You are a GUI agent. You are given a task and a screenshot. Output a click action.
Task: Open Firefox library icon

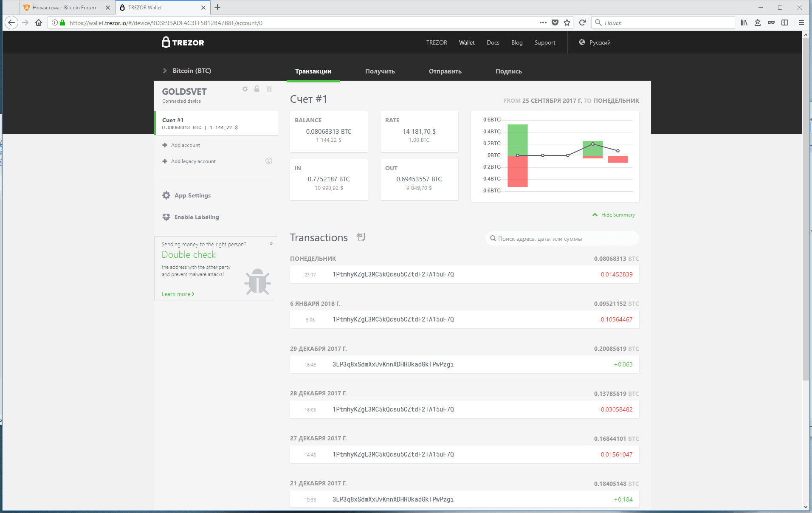point(744,23)
